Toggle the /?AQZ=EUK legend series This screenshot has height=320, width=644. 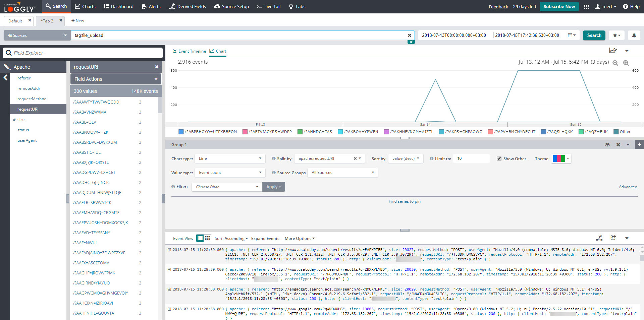click(x=593, y=132)
